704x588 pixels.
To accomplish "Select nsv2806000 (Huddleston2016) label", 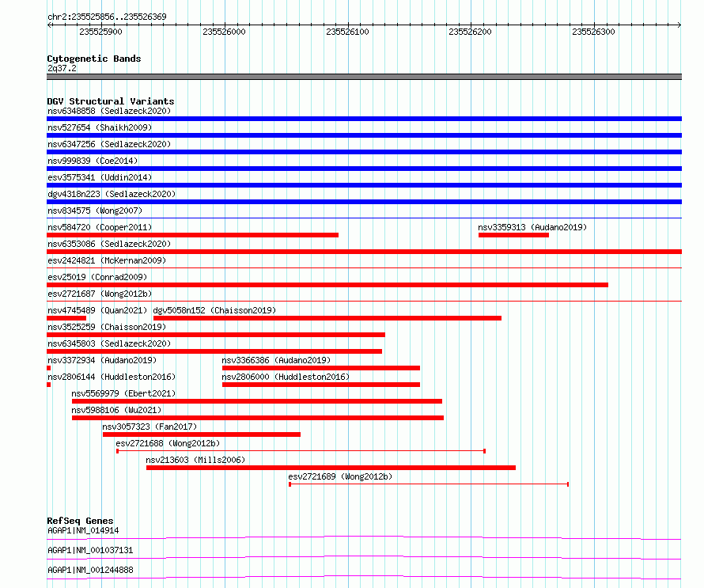I will 286,377.
